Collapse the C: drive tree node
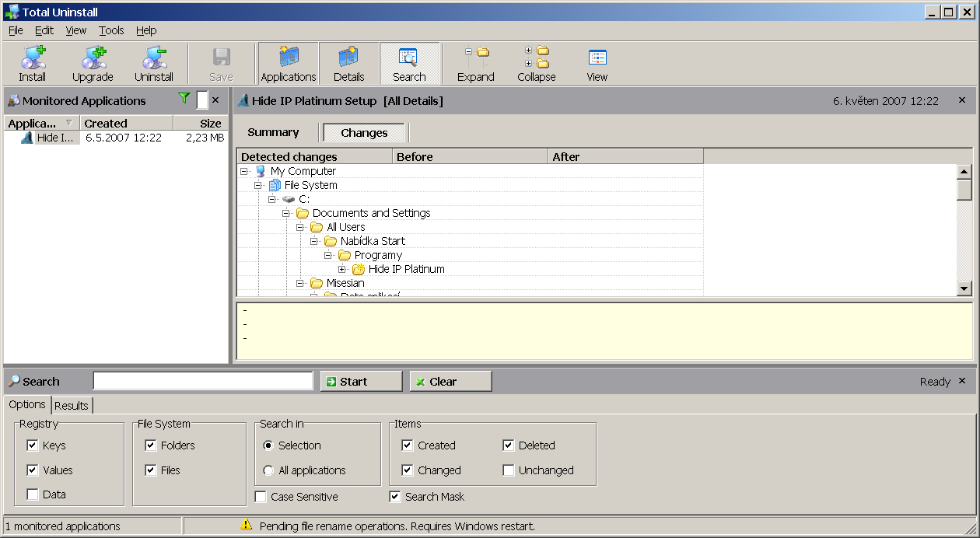This screenshot has height=538, width=980. tap(272, 199)
